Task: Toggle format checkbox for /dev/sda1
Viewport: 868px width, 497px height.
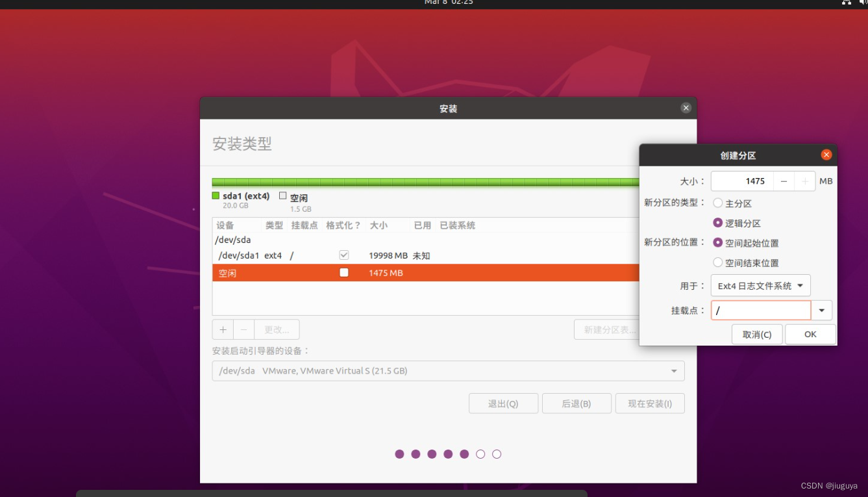Action: point(344,255)
